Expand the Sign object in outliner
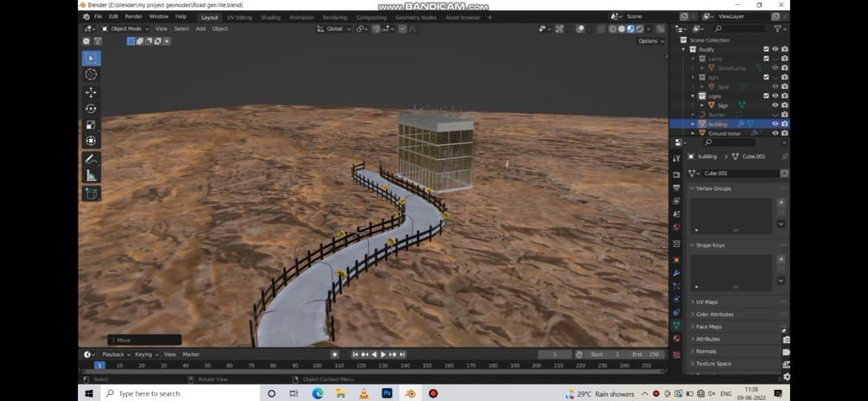 [702, 105]
